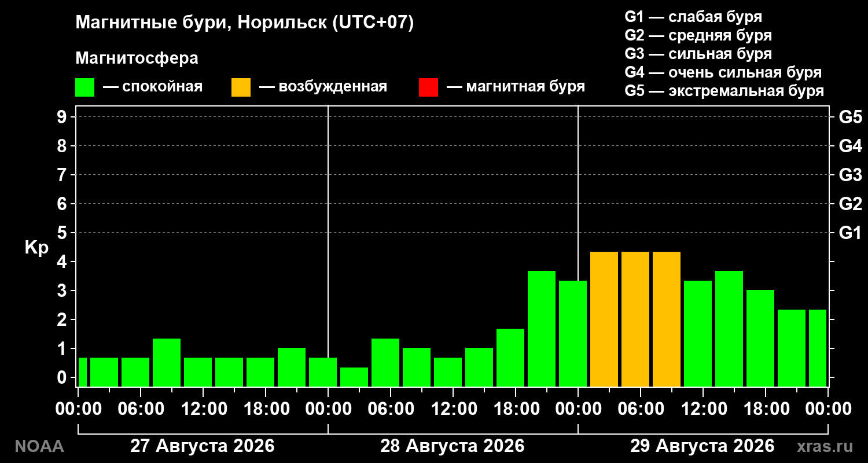The height and width of the screenshot is (463, 868).
Task: Click the 28 Августа 2026 date label
Action: coord(453,446)
